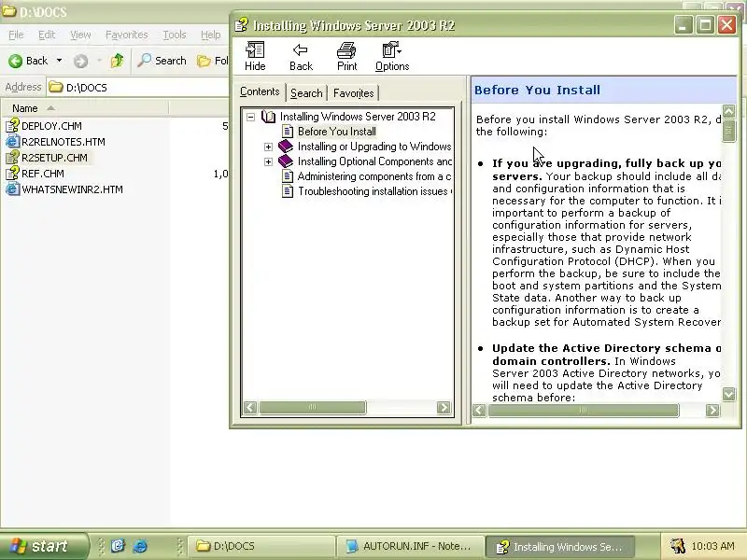Viewport: 747px width, 560px height.
Task: Click the topic pane vertical scrollbar thumb
Action: tap(728, 131)
